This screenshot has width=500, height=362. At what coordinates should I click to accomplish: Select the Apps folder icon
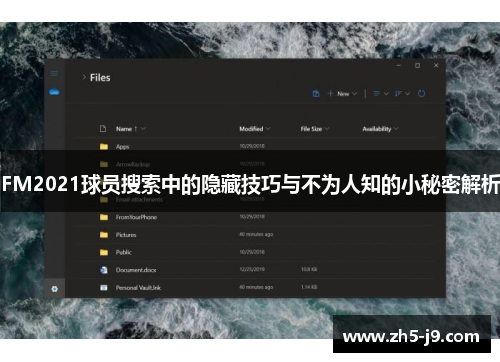[104, 146]
